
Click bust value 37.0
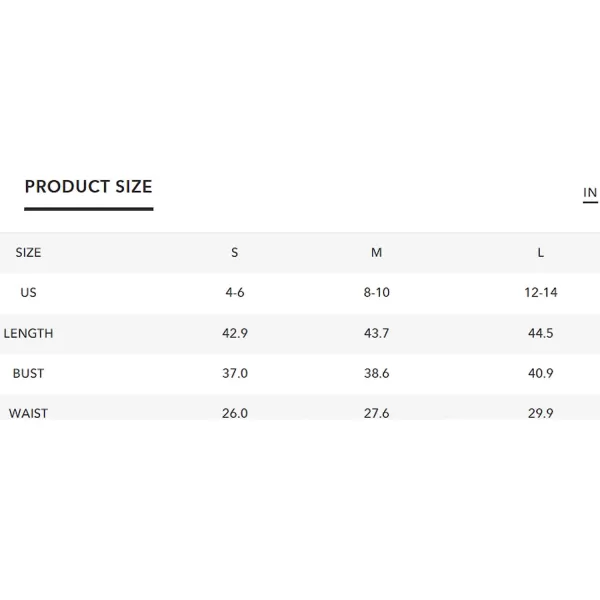click(x=235, y=373)
